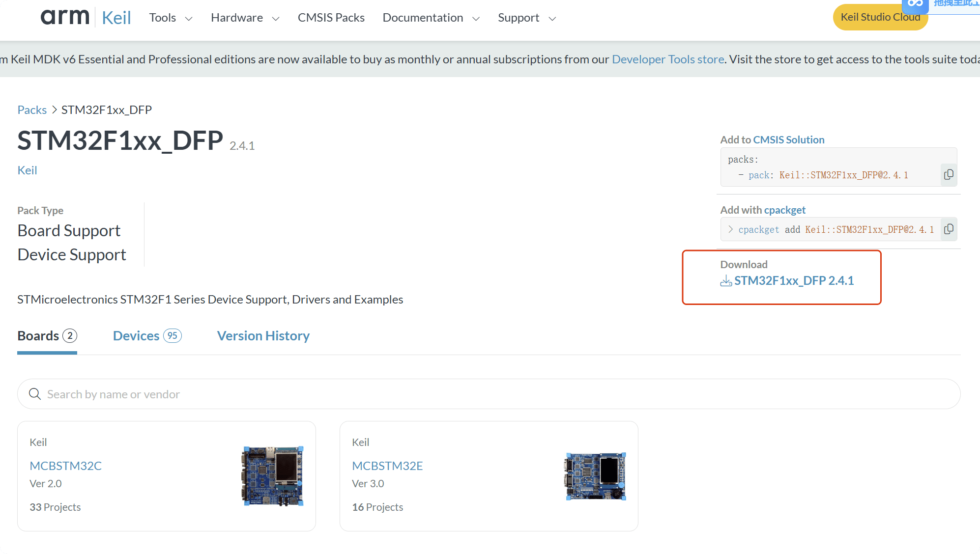Expand the Hardware dropdown
Screen dimensions: 980x554
(245, 18)
